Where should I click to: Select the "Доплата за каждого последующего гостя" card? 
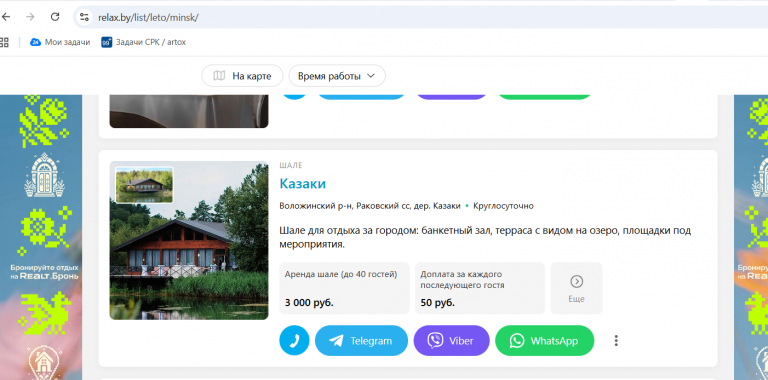480,288
